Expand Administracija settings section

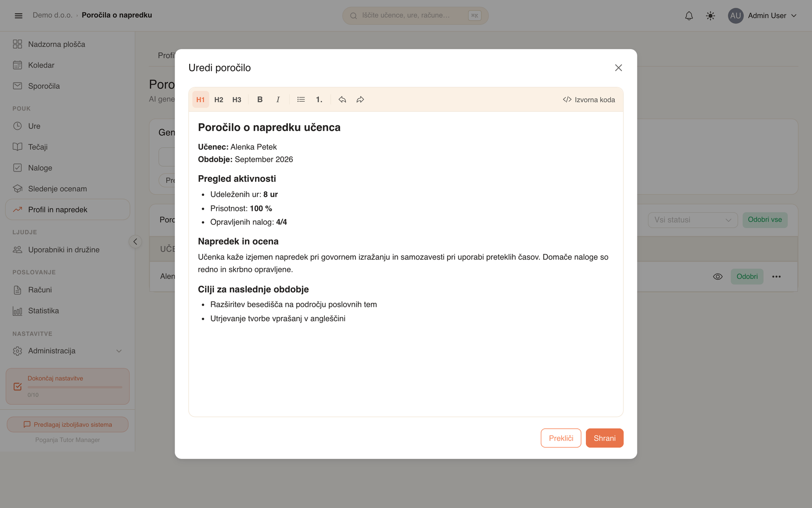[x=67, y=351]
